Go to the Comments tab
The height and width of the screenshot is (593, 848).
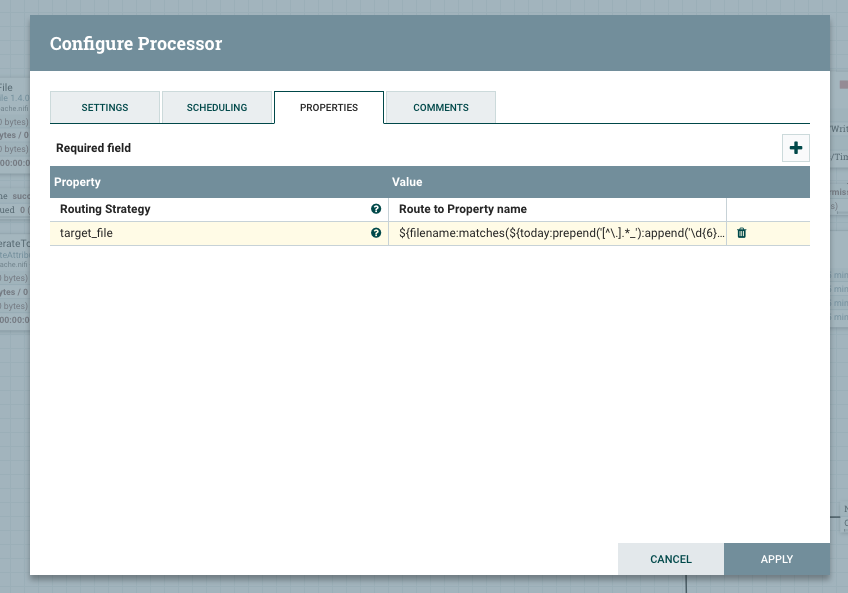pyautogui.click(x=440, y=107)
